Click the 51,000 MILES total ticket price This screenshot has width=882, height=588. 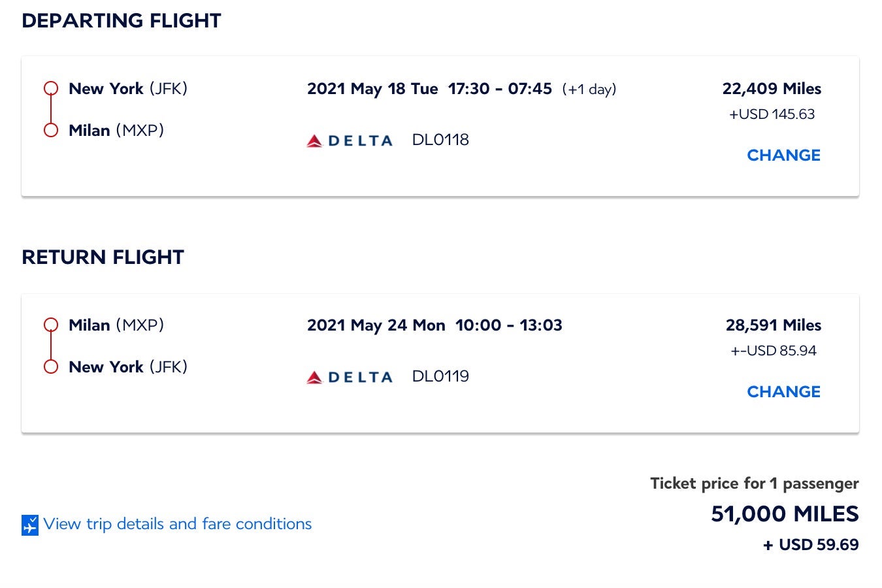click(x=785, y=514)
